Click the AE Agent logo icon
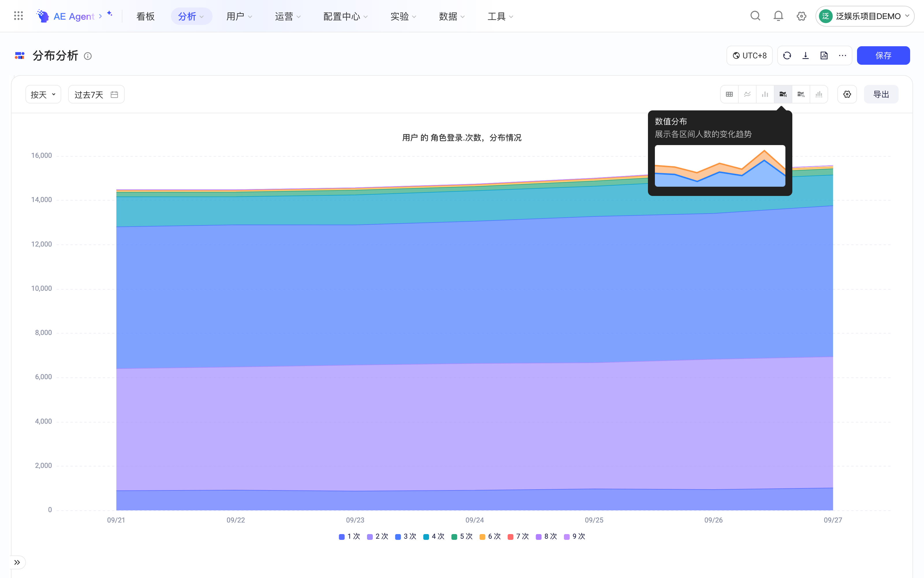 pyautogui.click(x=42, y=16)
